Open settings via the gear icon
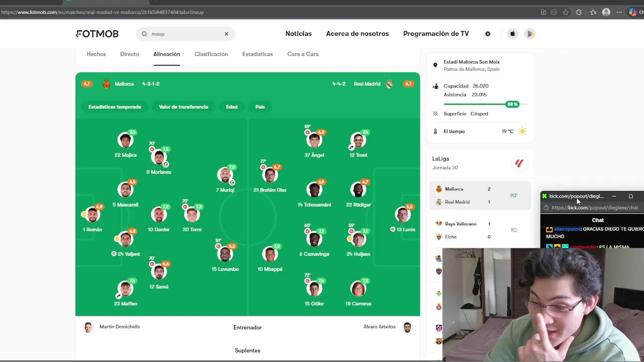 tap(488, 34)
